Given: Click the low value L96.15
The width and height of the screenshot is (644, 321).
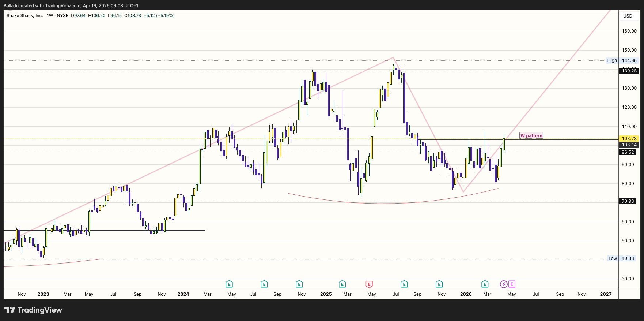Looking at the screenshot, I should point(115,16).
